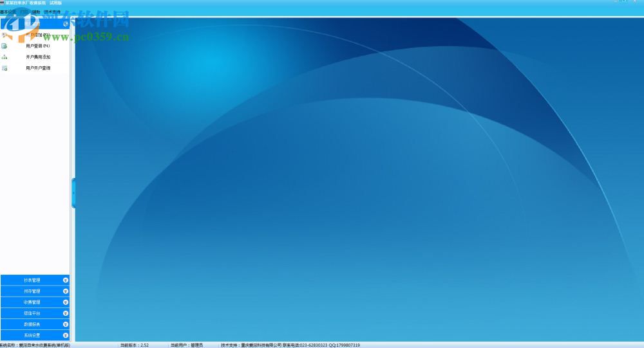Expand the 预存管理 section chevron
The height and width of the screenshot is (348, 644).
65,291
